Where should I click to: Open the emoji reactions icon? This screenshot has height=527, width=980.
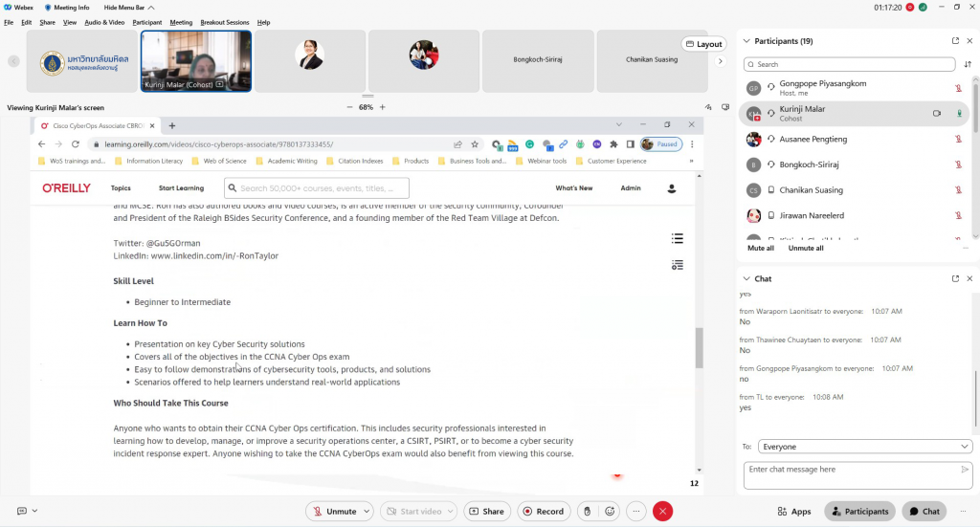coord(611,512)
